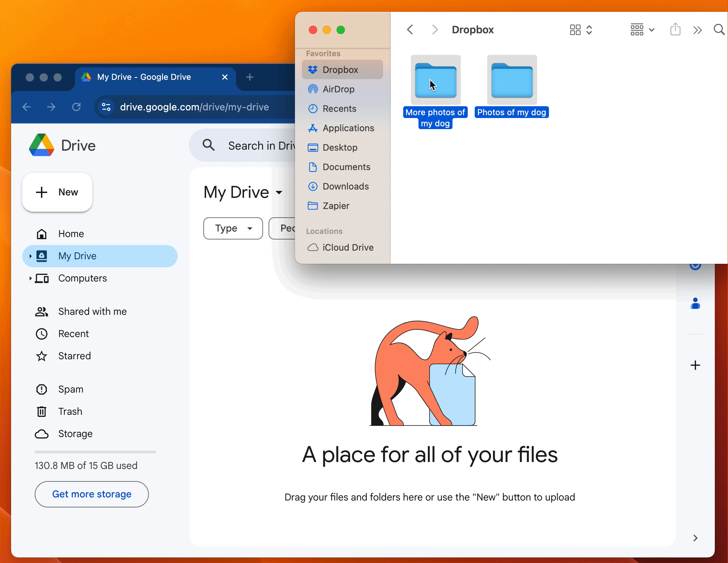Click the browser address bar URL
The height and width of the screenshot is (563, 728).
[194, 107]
